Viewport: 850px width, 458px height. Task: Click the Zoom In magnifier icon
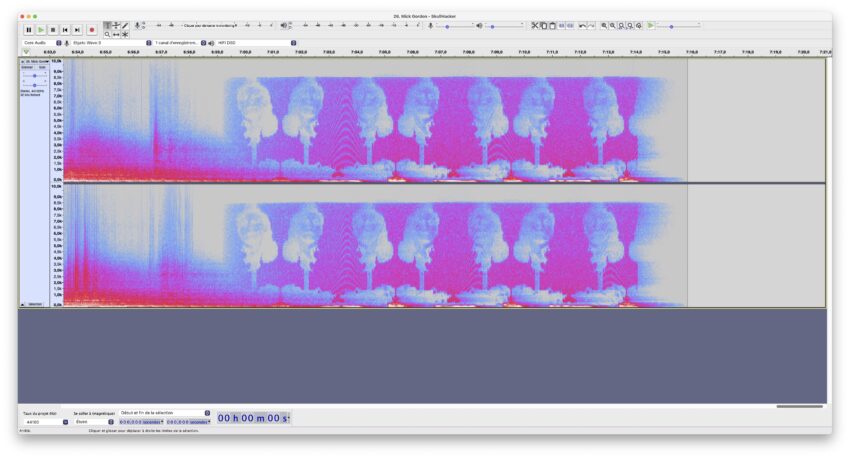[x=604, y=25]
